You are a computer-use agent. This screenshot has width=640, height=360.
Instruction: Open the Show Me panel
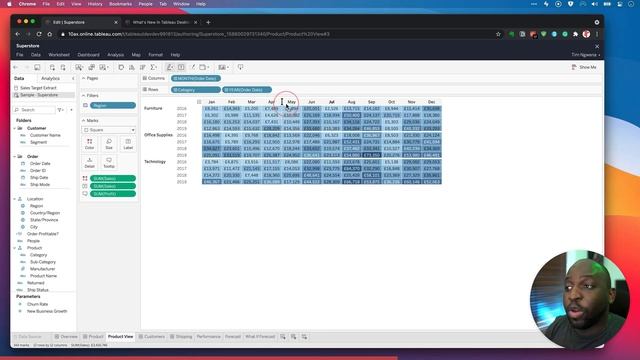(x=584, y=67)
